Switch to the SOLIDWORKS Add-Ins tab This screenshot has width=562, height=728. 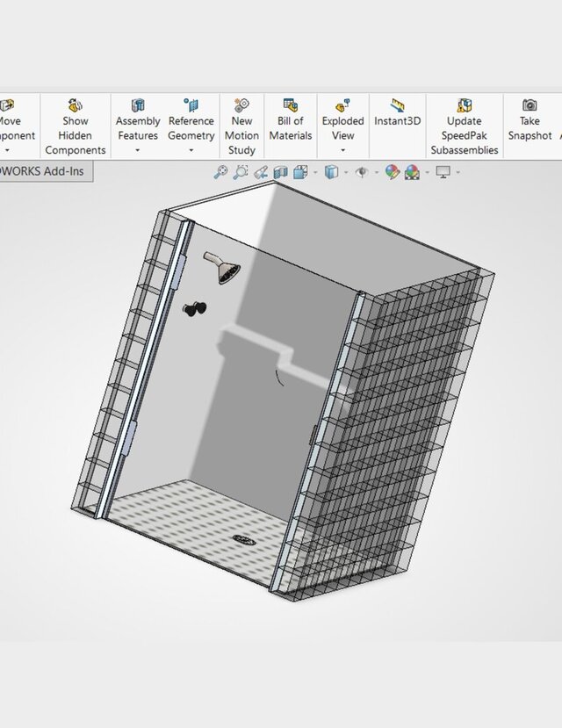pyautogui.click(x=44, y=171)
